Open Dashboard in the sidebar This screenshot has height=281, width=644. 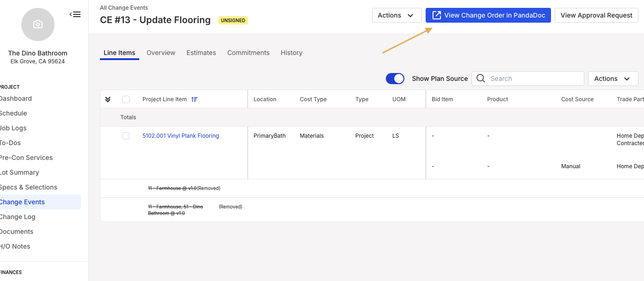(16, 98)
